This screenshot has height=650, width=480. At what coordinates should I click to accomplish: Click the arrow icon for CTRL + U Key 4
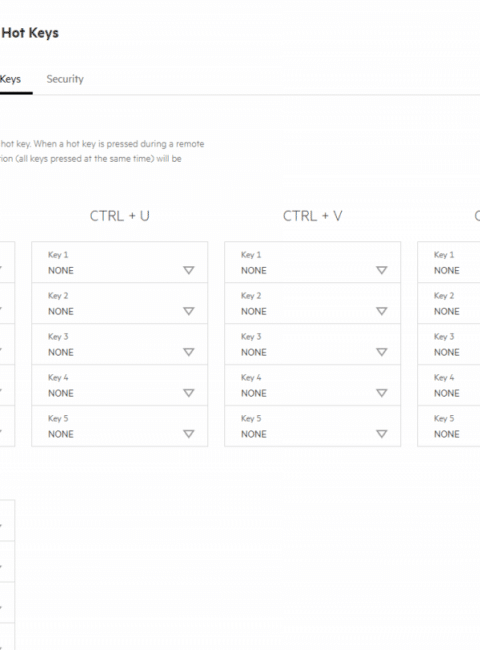[x=189, y=393]
